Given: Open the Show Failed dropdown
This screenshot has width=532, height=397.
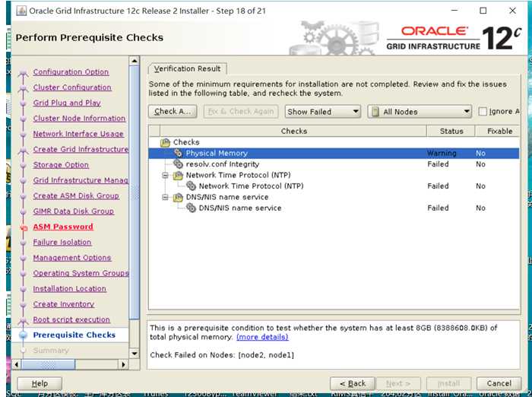Looking at the screenshot, I should point(322,112).
